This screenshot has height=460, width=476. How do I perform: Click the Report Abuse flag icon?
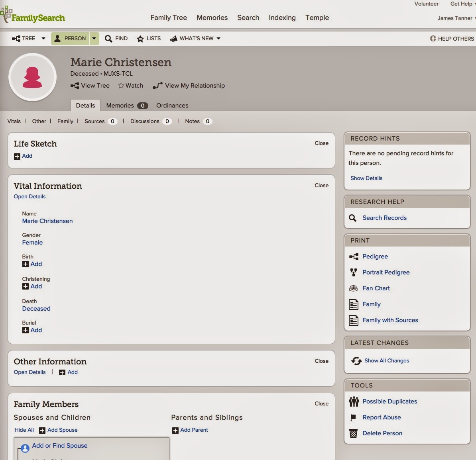(353, 417)
